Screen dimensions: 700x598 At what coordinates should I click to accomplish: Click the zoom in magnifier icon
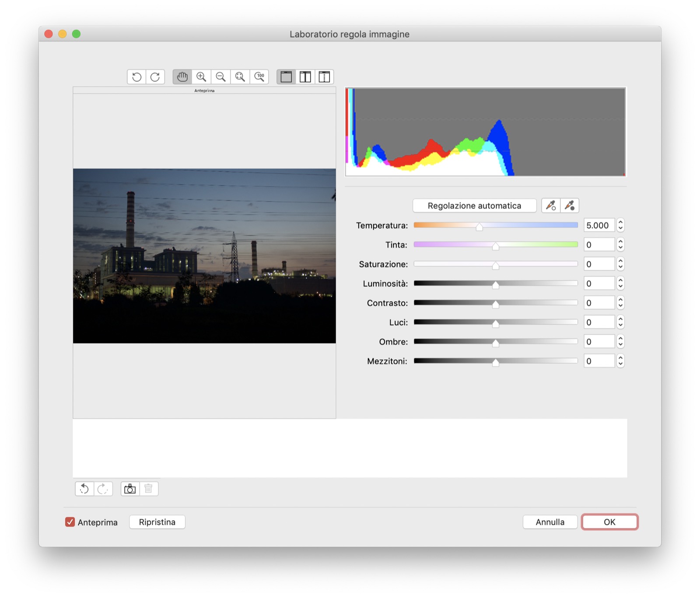[201, 77]
